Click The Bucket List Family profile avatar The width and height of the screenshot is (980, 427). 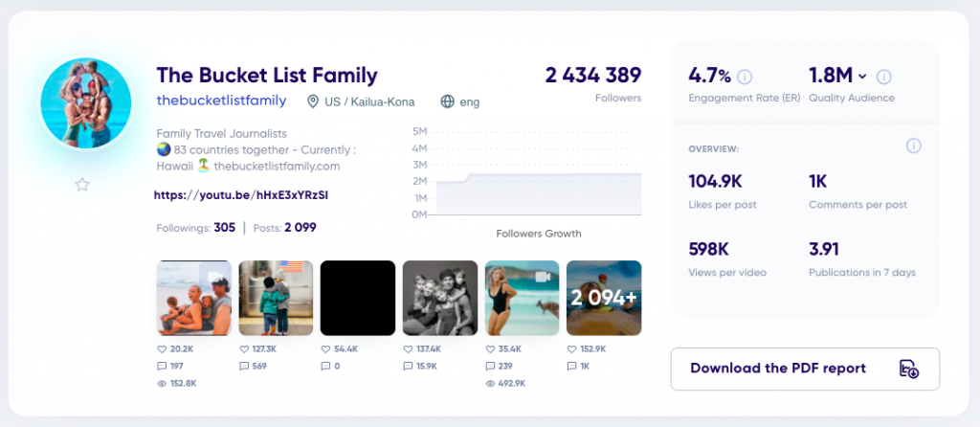(85, 103)
